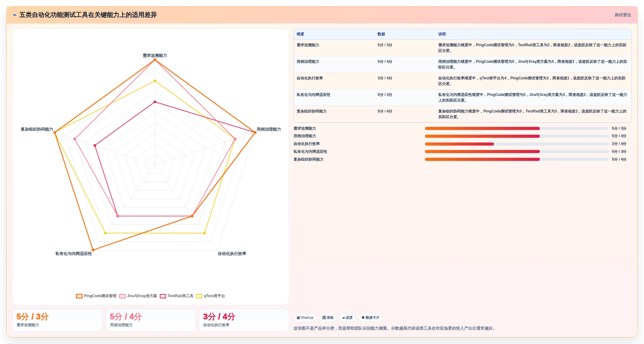
Task: Click the 用例治理能力 radar axis label
Action: [x=269, y=129]
